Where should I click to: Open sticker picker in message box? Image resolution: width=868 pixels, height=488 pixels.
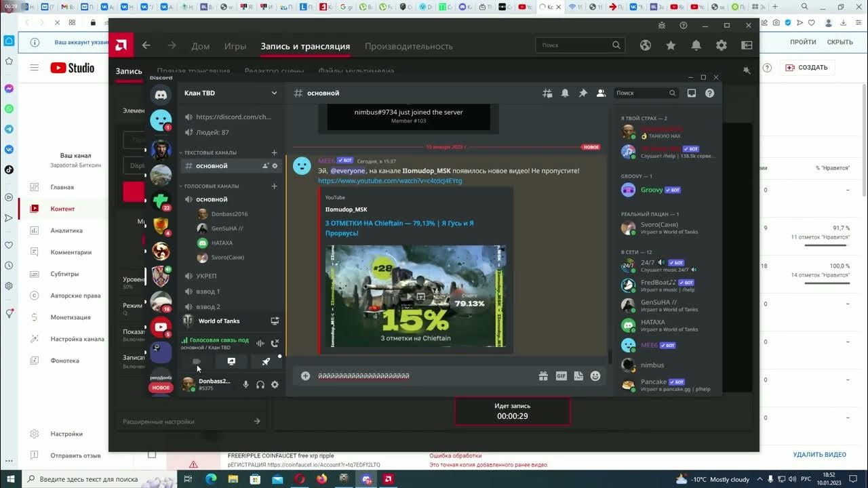coord(578,375)
